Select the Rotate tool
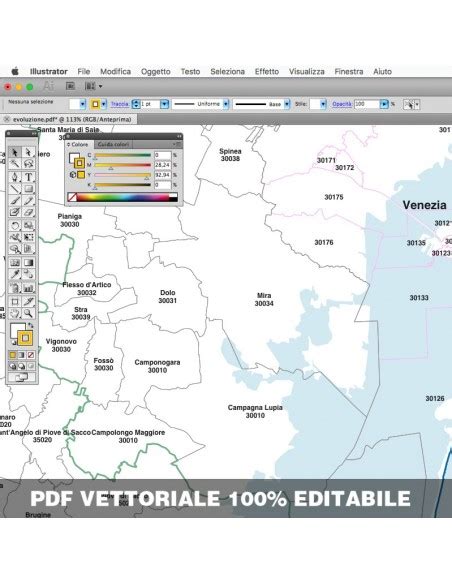Screen dimensions: 452x584 [15, 225]
